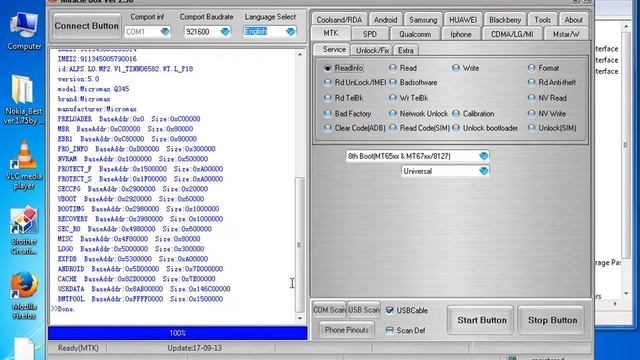Screen dimensions: 640x360
Task: Open the Service sub-tab
Action: 334,49
